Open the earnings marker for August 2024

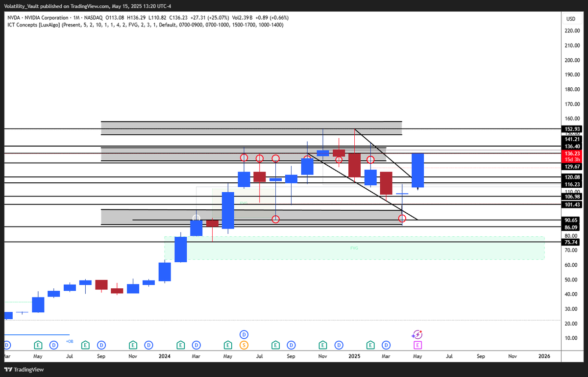275,345
